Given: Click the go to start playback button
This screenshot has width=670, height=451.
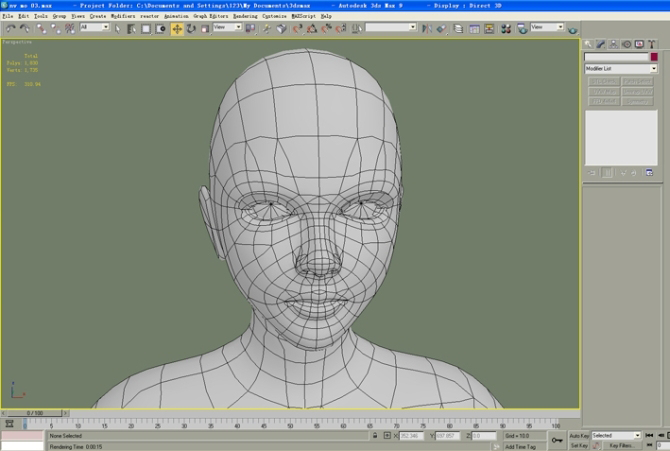Looking at the screenshot, I should click(649, 435).
